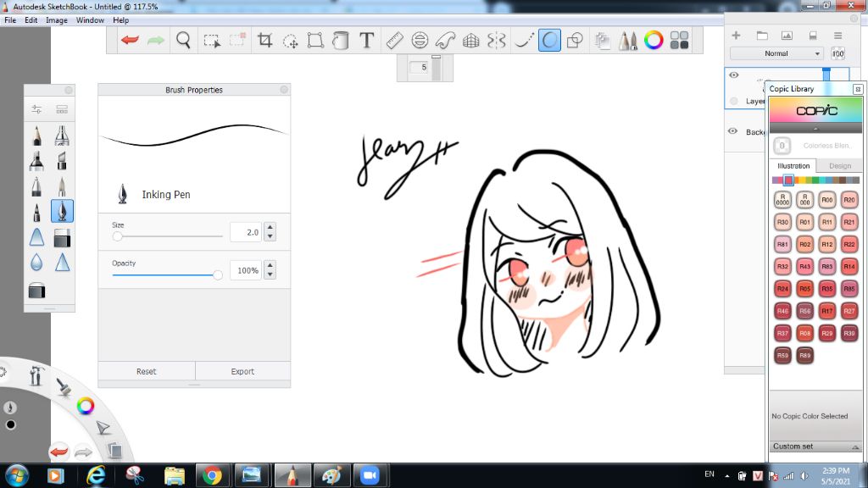Decrease brush Size with down arrow
The image size is (868, 488).
[x=270, y=236]
